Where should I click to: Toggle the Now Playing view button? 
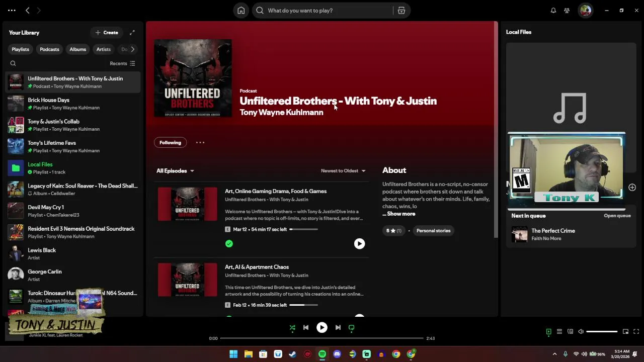[x=549, y=332]
